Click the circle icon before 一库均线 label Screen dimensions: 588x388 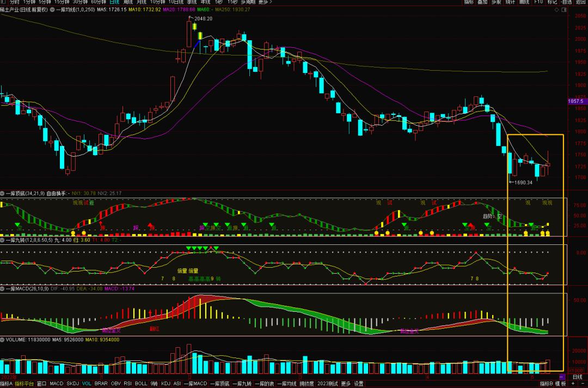click(x=51, y=10)
